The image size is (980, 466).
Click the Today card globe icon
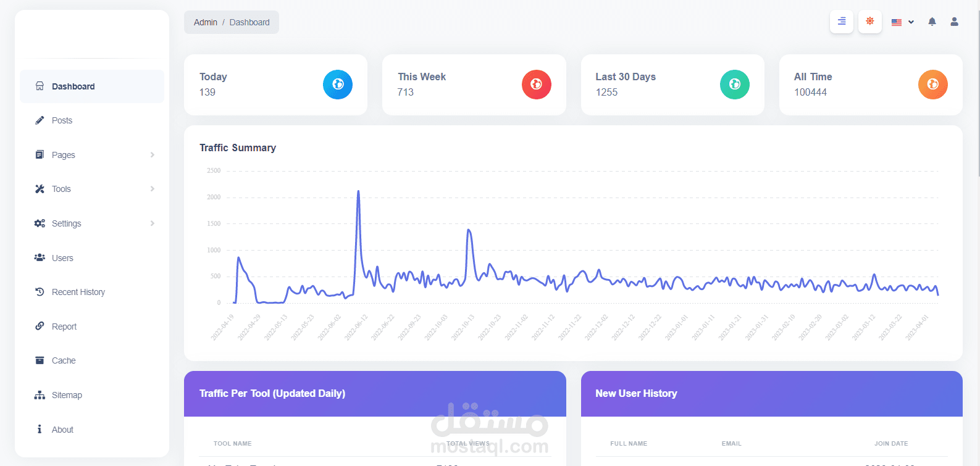coord(338,85)
